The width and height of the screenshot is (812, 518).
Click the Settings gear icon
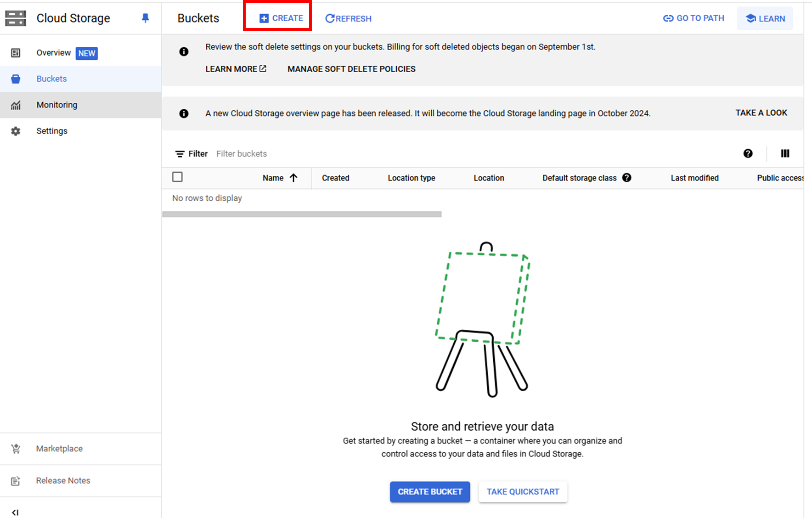tap(16, 131)
